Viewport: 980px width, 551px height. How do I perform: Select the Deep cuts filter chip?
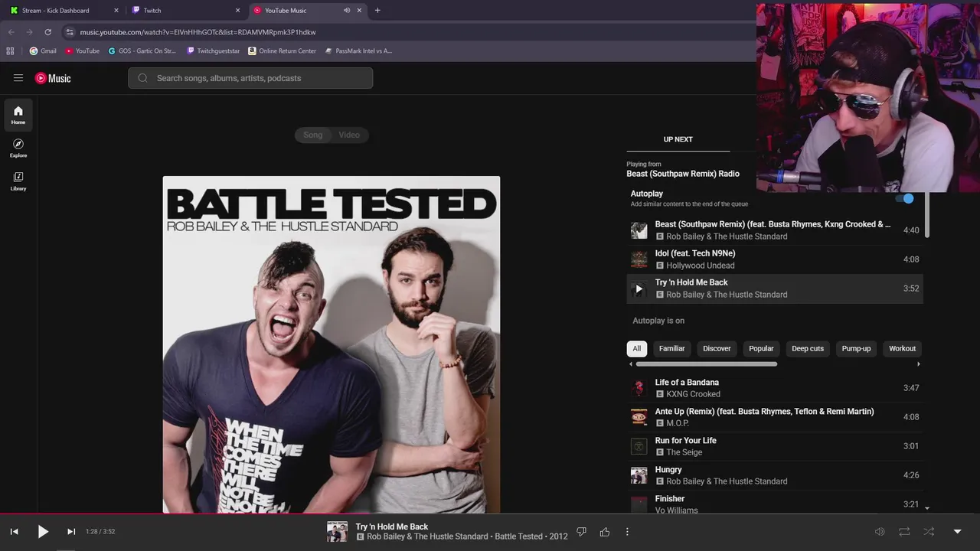point(808,348)
